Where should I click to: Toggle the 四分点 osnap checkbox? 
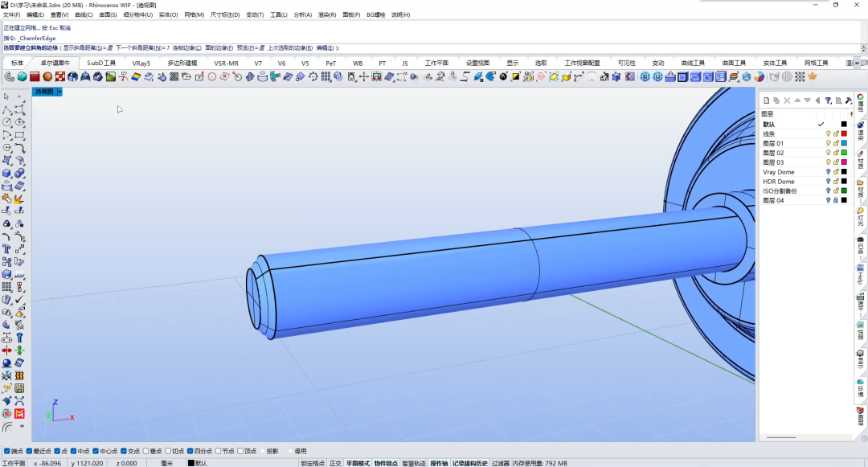point(190,451)
